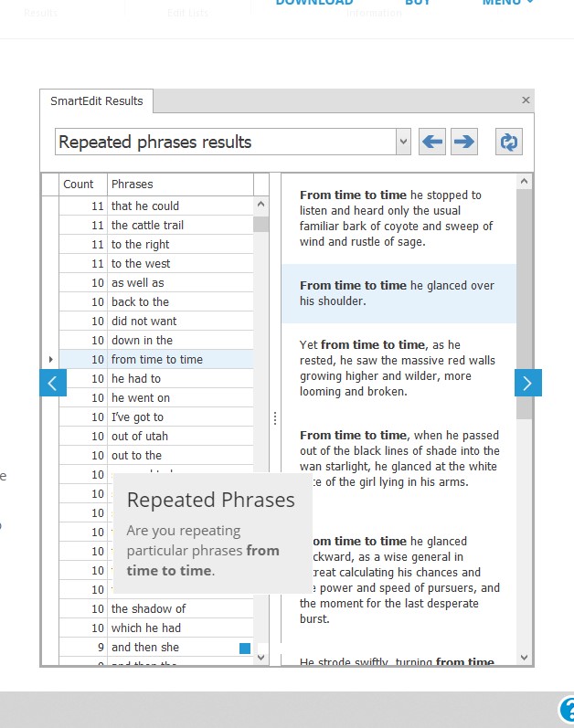Go to previous result with left arrow
The image size is (574, 728).
432,142
